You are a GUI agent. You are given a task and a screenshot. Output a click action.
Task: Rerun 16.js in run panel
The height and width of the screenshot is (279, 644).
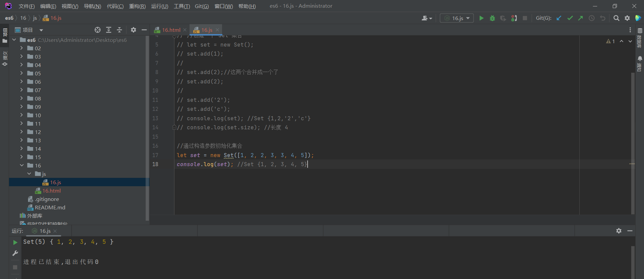[15, 242]
